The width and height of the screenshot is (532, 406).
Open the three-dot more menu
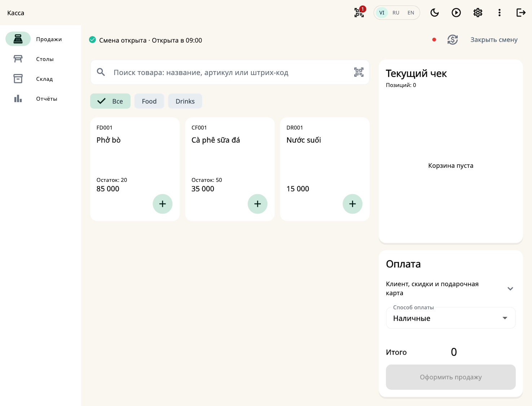tap(500, 13)
